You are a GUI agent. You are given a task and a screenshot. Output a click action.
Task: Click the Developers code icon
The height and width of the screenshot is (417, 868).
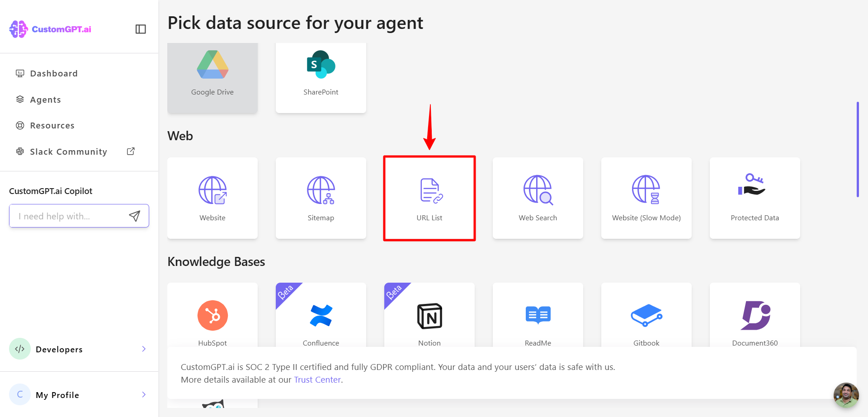pos(20,349)
